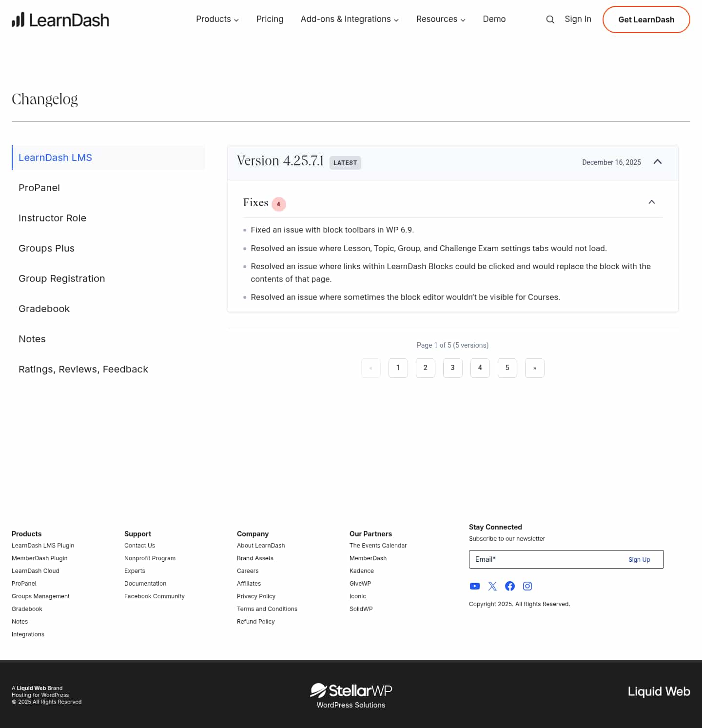Open the Products dropdown menu
This screenshot has width=702, height=728.
coord(217,19)
